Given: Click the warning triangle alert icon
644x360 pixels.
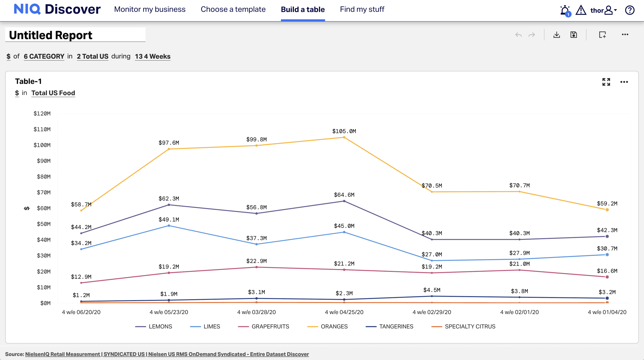Looking at the screenshot, I should tap(581, 11).
